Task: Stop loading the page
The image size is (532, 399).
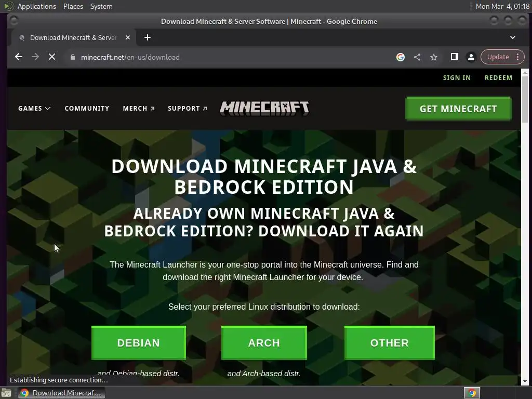Action: pyautogui.click(x=52, y=57)
